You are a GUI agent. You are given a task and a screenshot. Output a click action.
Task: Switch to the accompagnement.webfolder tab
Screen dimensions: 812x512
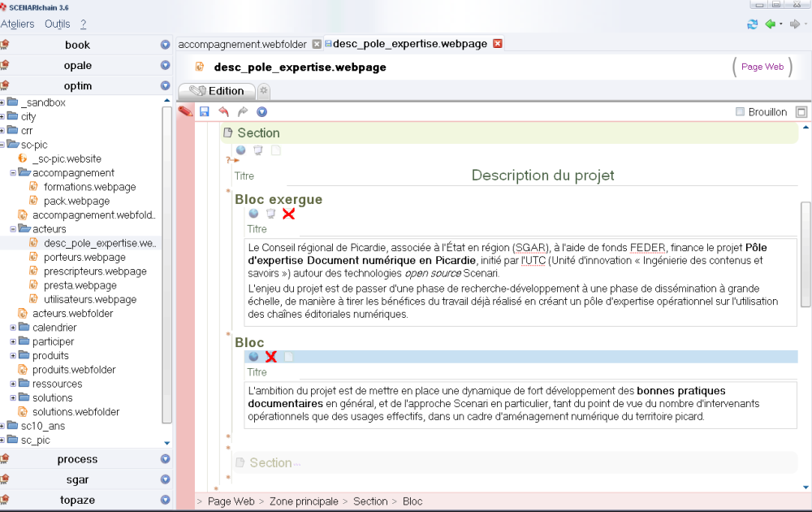click(x=242, y=44)
